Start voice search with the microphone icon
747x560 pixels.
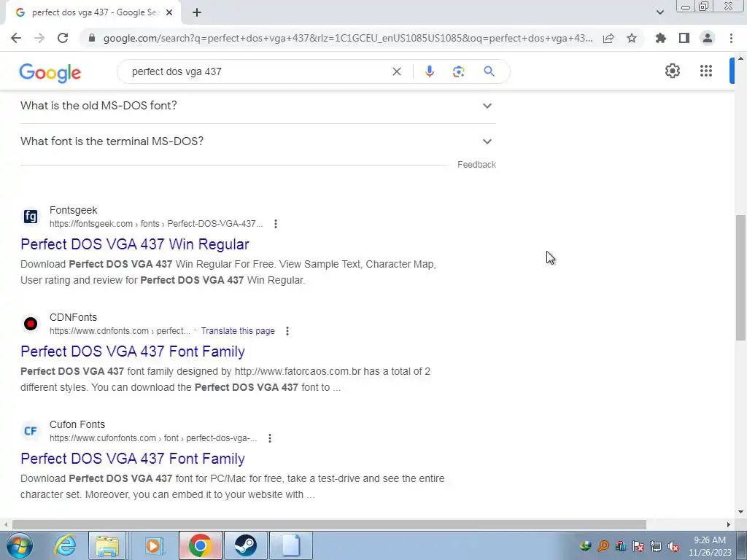[x=429, y=71]
